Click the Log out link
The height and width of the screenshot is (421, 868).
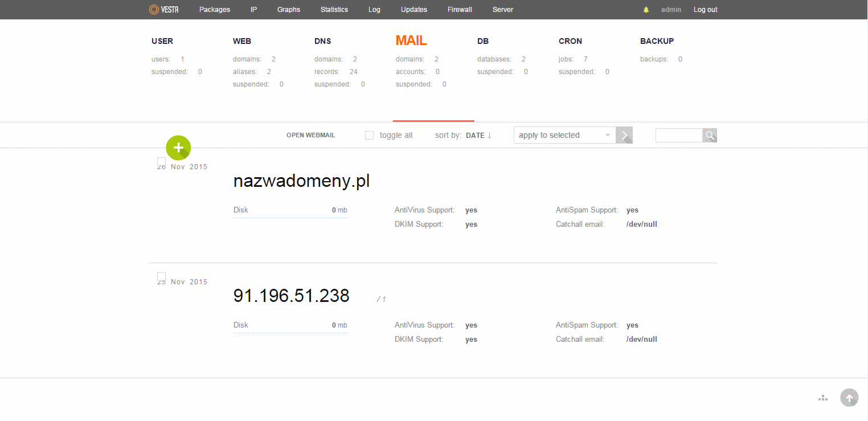point(706,10)
